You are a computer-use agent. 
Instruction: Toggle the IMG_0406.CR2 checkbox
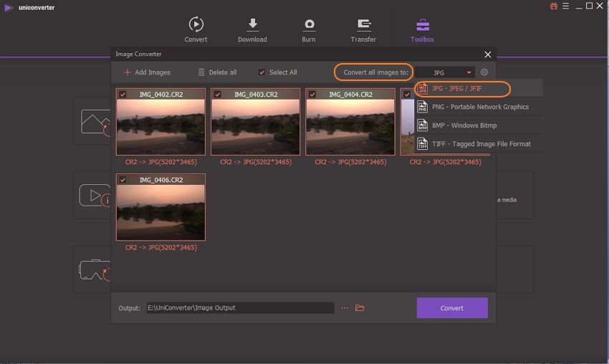pos(123,180)
